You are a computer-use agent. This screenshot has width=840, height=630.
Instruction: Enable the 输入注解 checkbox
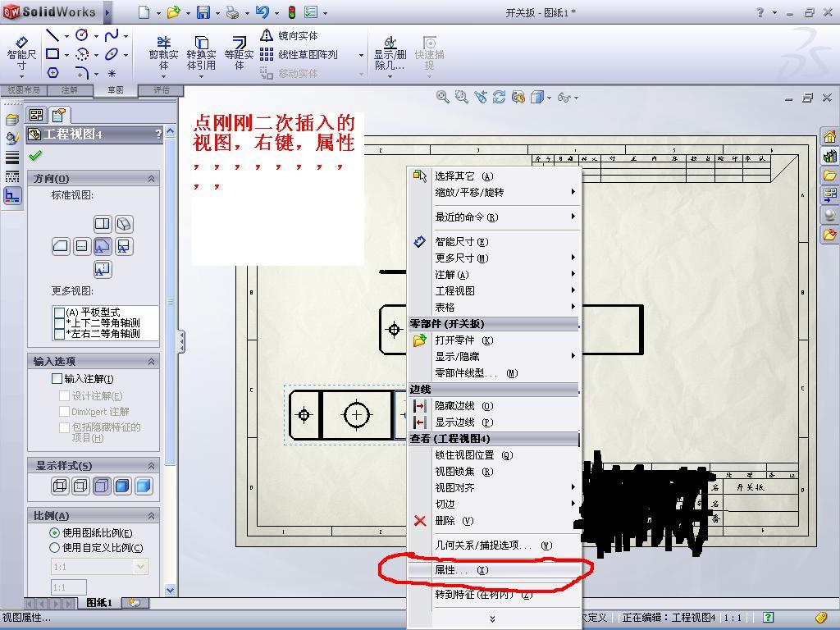point(57,379)
